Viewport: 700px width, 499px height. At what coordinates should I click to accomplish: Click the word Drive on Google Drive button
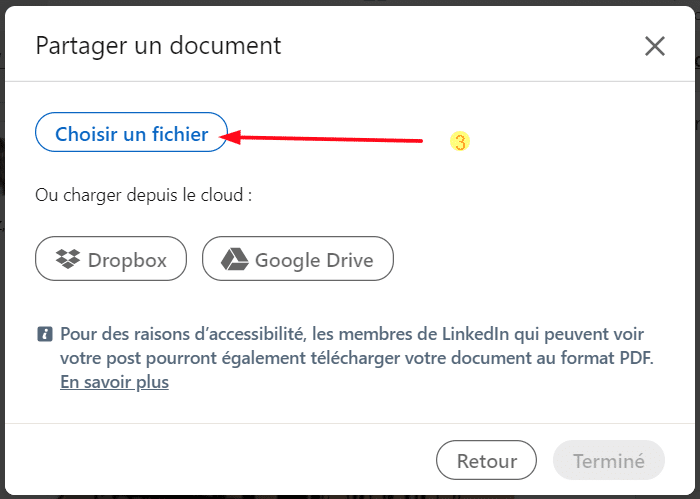click(350, 260)
